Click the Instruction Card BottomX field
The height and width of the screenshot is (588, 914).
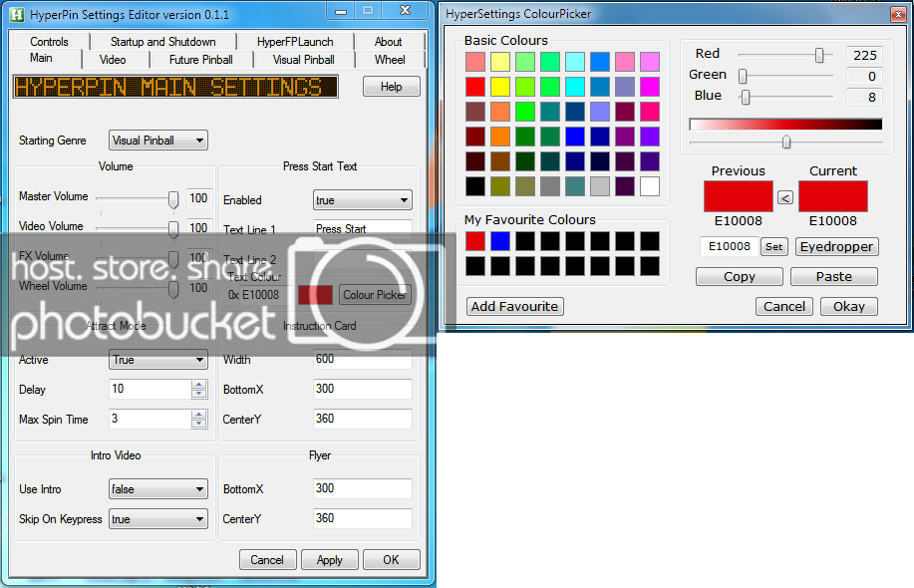(x=362, y=389)
